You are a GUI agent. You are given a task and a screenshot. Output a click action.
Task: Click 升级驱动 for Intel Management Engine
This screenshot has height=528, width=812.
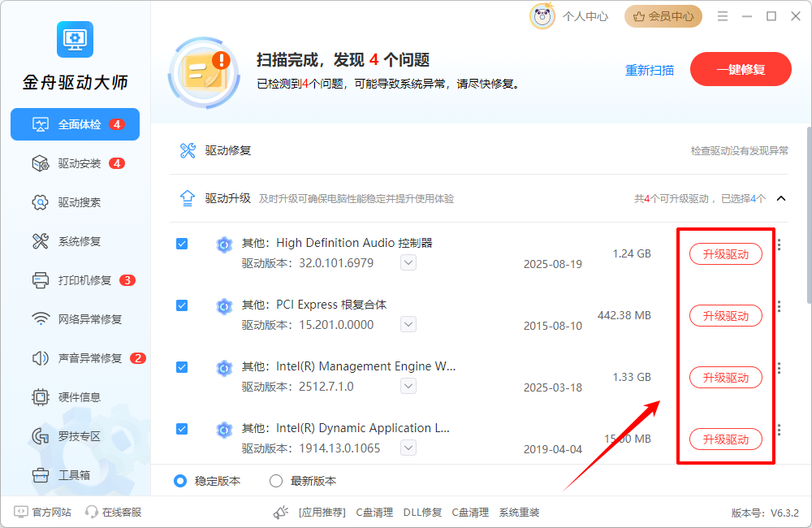tap(725, 377)
